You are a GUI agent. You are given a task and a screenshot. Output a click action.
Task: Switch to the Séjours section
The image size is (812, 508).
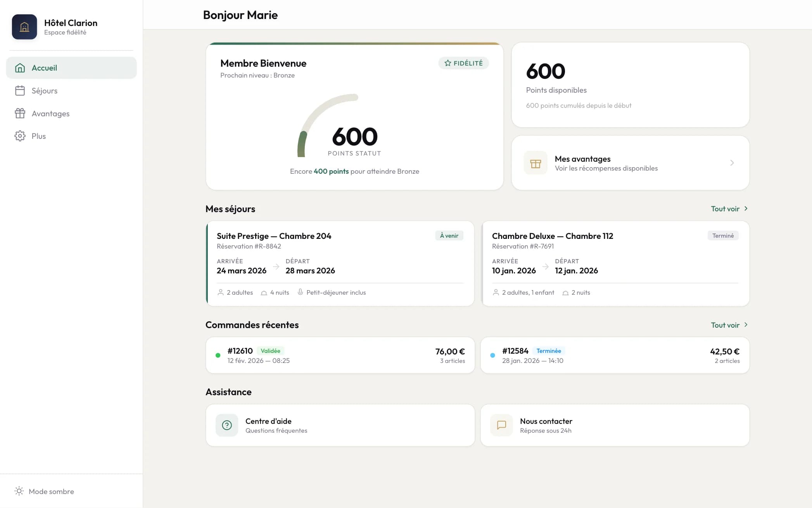pyautogui.click(x=44, y=90)
